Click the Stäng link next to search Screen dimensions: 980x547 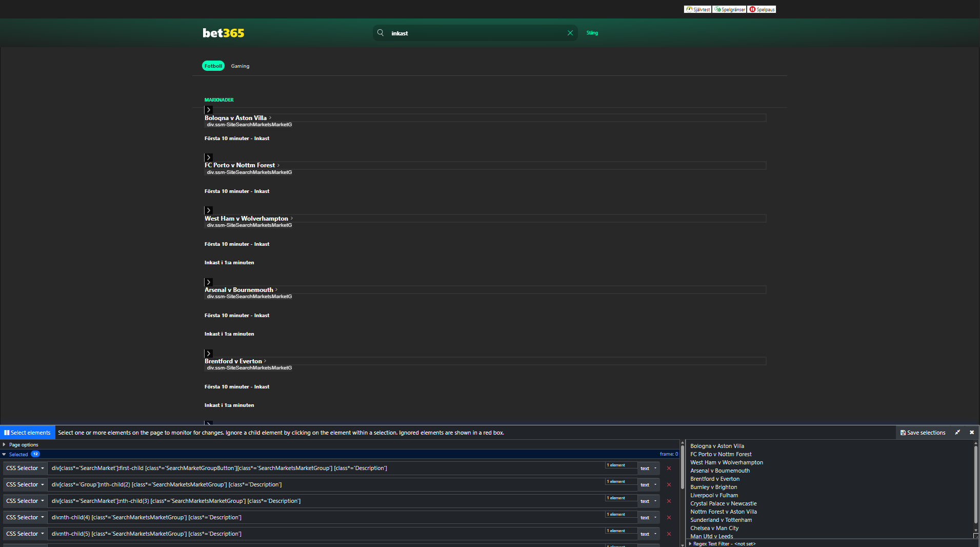tap(592, 33)
